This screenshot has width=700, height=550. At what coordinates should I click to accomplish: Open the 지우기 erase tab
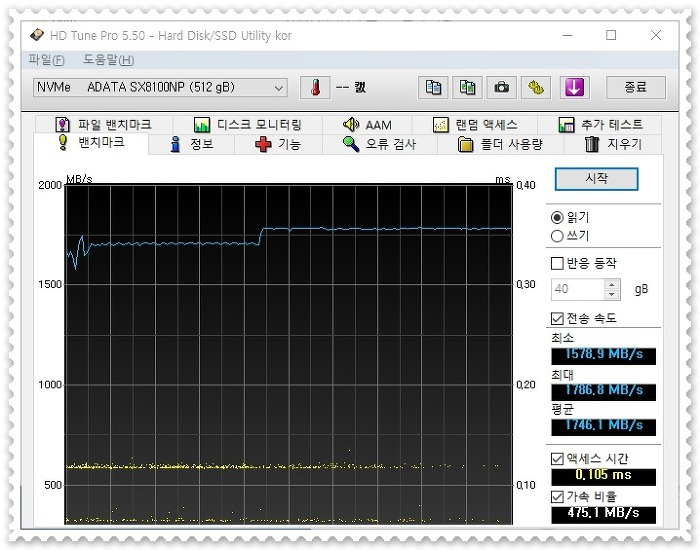coord(613,144)
